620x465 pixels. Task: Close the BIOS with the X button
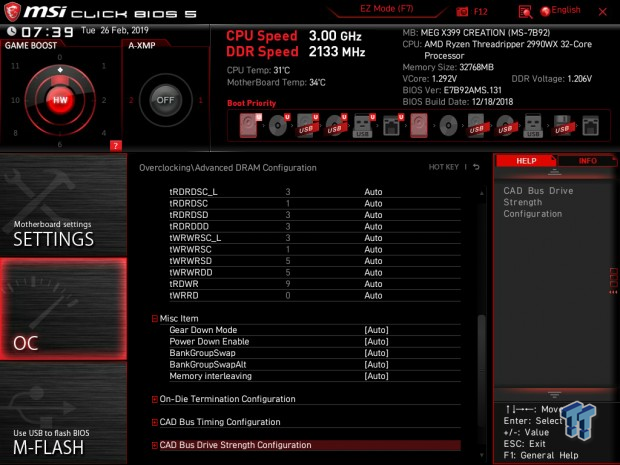(603, 12)
